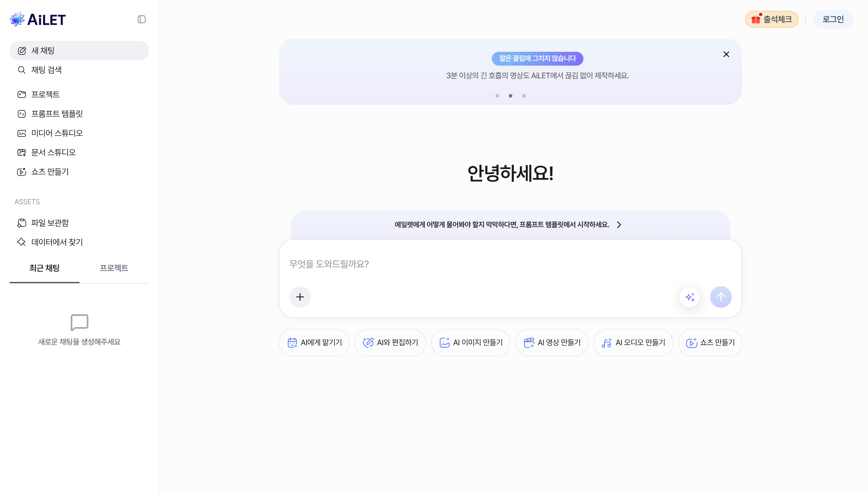The width and height of the screenshot is (868, 494).
Task: Choose the AI 이미지 만들기 chip
Action: coord(470,343)
